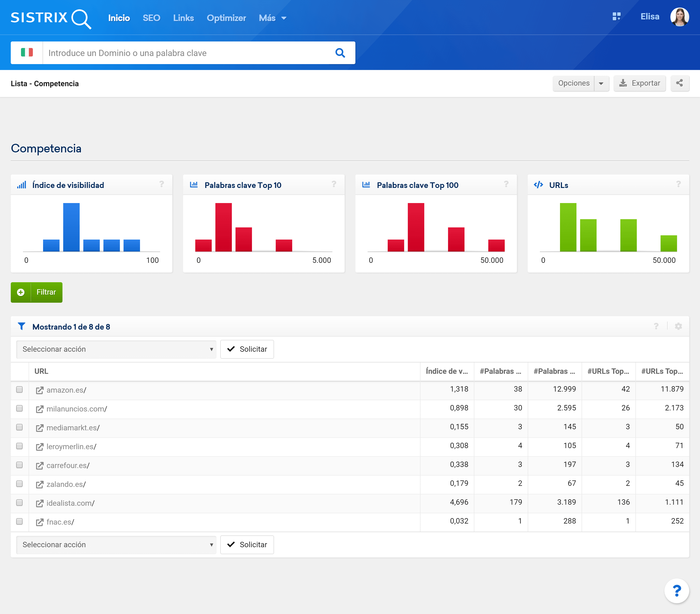The height and width of the screenshot is (614, 700).
Task: Tick the fnac.es row checkbox
Action: coord(20,521)
